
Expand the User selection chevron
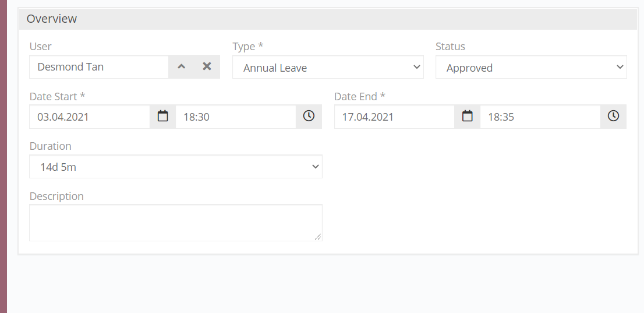(182, 66)
